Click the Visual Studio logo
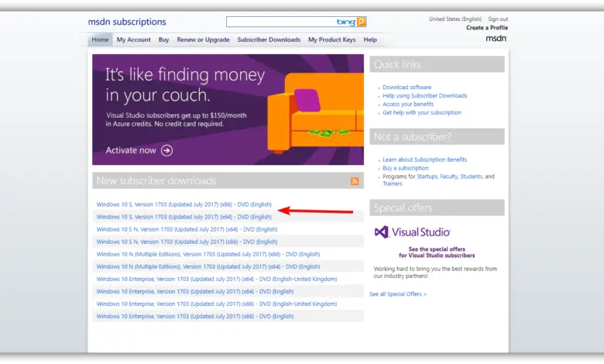The width and height of the screenshot is (604, 364). [413, 232]
